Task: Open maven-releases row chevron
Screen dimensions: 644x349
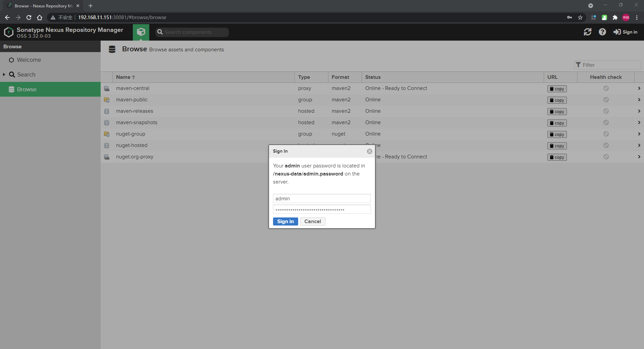Action: coord(639,111)
